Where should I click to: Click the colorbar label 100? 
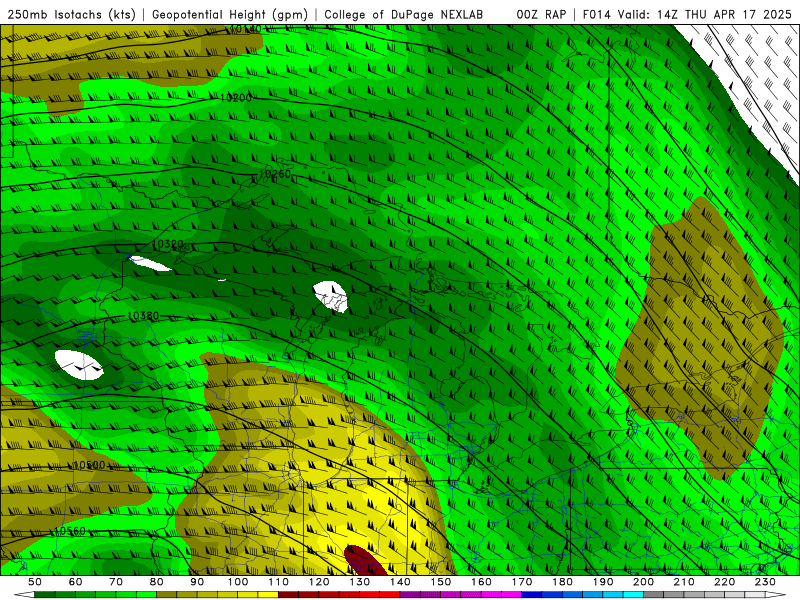pos(238,582)
